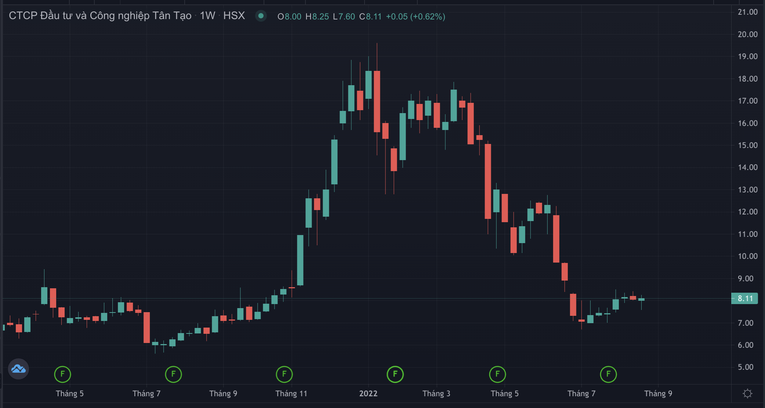This screenshot has height=408, width=765.
Task: Click the 2022 year label on time axis
Action: [370, 394]
